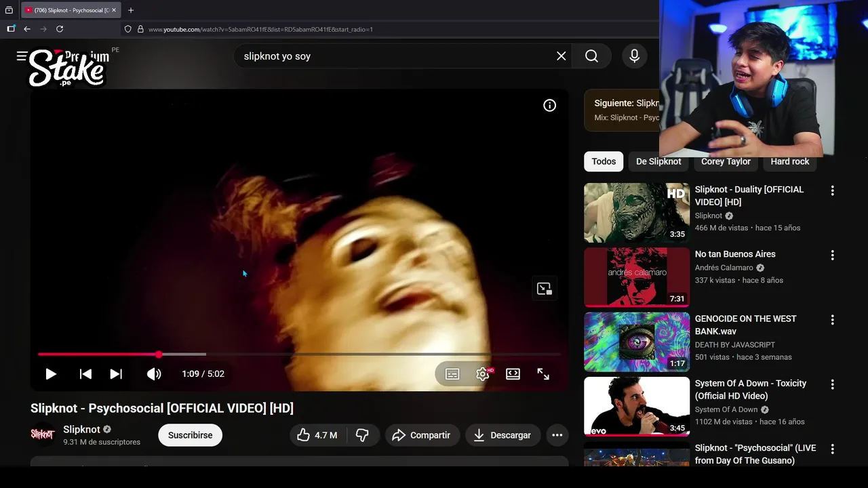Open GENOCIDE ON THE WEST BANK thumbnail
868x488 pixels.
click(x=637, y=342)
